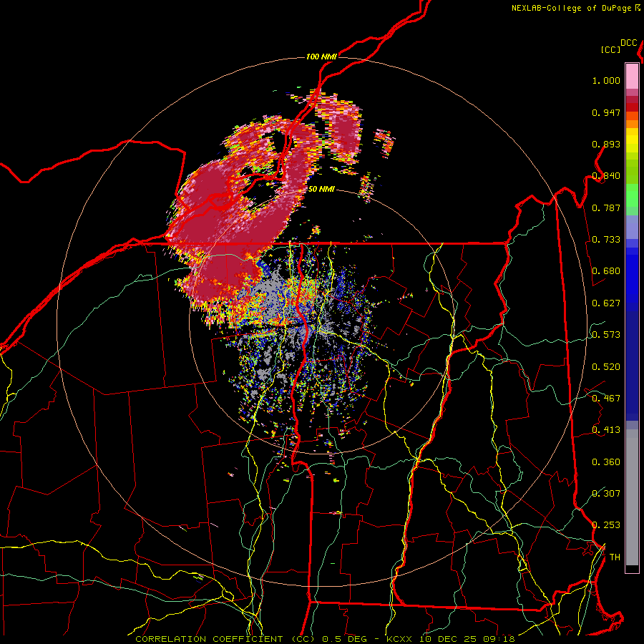Viewport: 644px width, 644px height.
Task: Click the 0.253 color scale value
Action: (606, 525)
